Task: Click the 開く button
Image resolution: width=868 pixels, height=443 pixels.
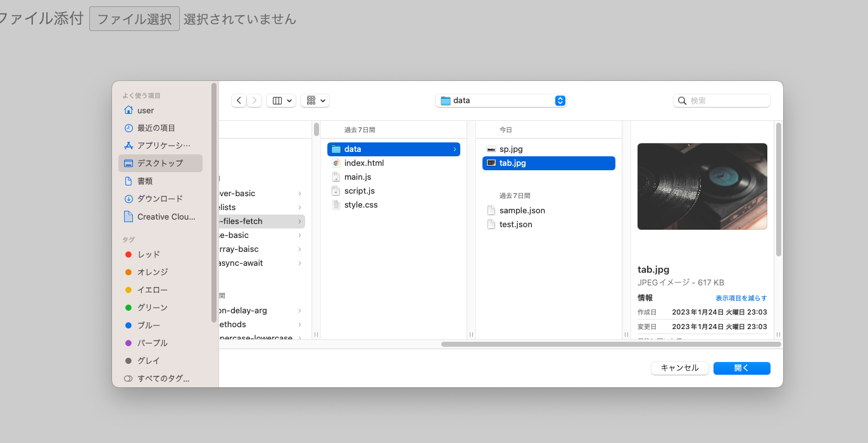Action: click(741, 368)
